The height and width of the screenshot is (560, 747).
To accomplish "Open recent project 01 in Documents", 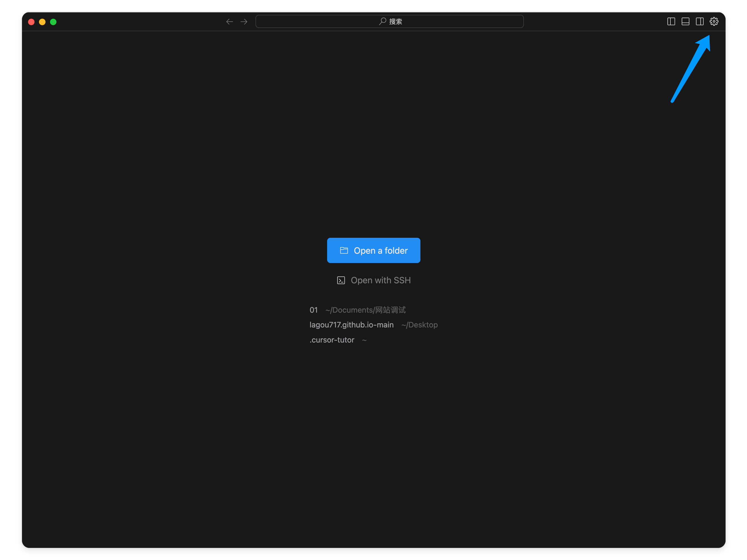I will pos(357,310).
